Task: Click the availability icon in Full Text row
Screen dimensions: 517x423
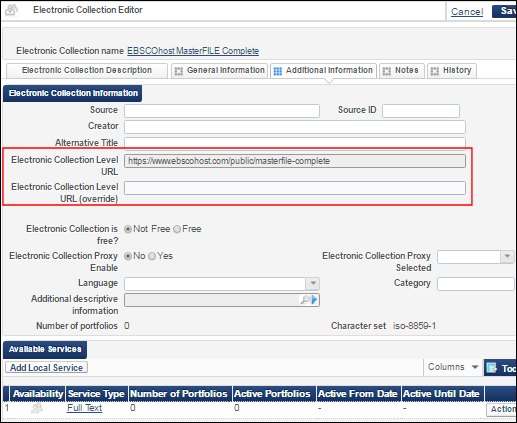Action: pos(37,408)
